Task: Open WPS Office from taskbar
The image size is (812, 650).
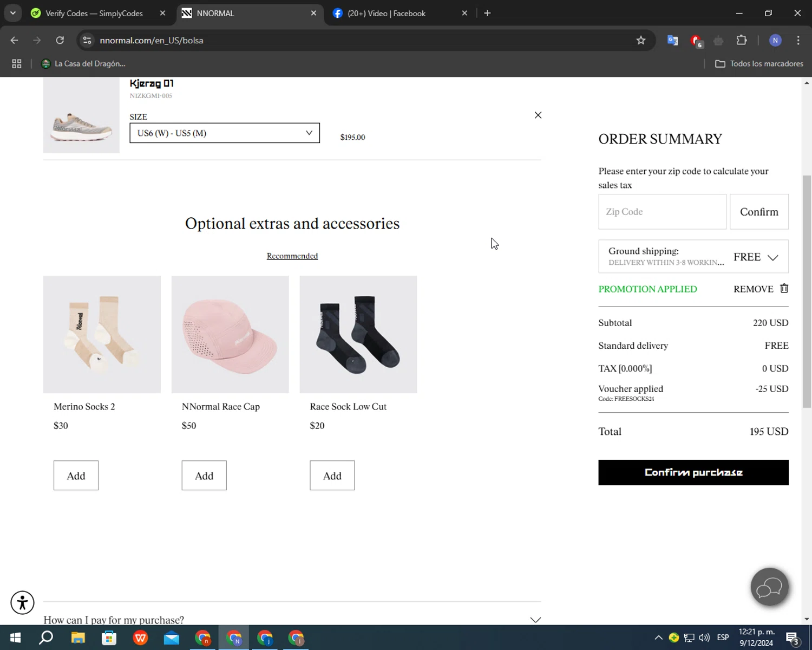Action: pos(140,638)
